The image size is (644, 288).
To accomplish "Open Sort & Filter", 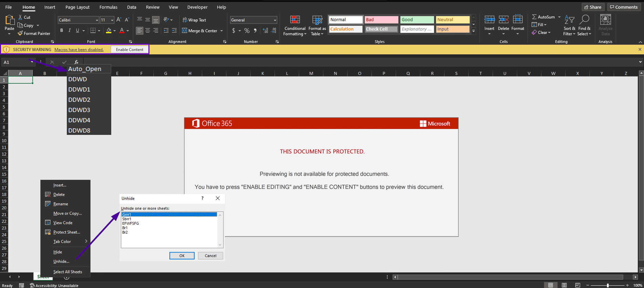I will [x=569, y=25].
